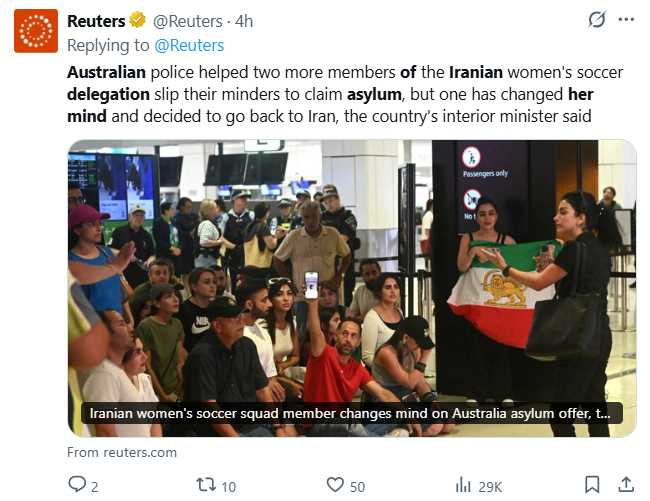The image size is (650, 501).
Task: Open the three-dot more options menu
Action: pos(626,19)
